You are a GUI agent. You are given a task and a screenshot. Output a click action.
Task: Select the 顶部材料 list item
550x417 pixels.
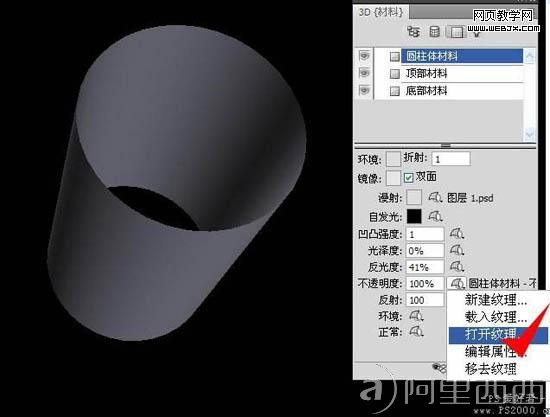click(x=462, y=74)
